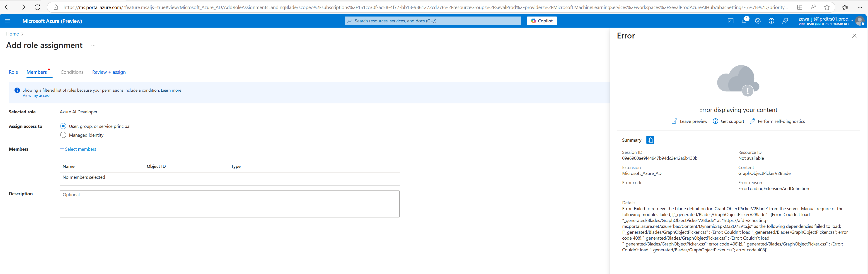
Task: Reload the current page
Action: point(37,7)
